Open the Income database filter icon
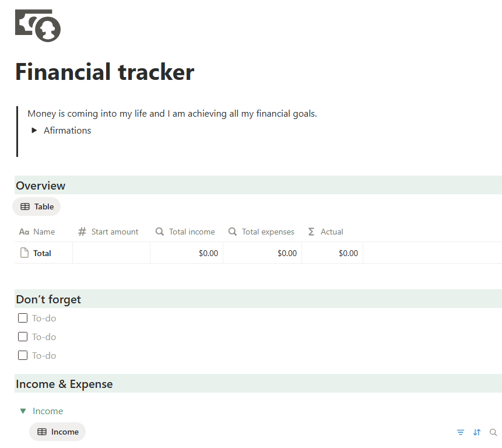Image resolution: width=502 pixels, height=448 pixels. pos(461,432)
